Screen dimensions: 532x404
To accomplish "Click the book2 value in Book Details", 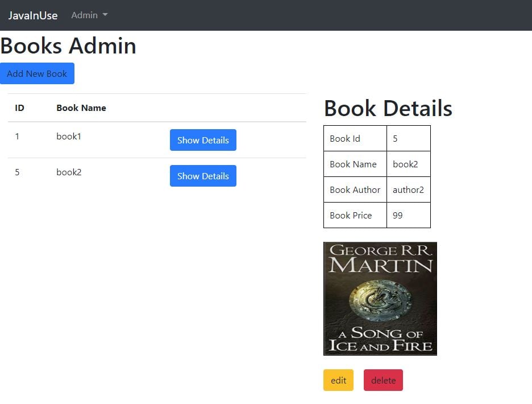I will click(405, 164).
